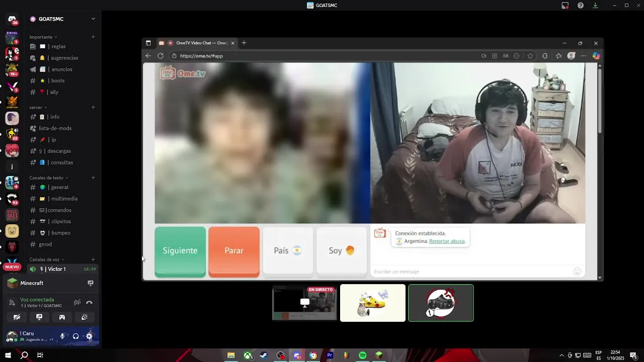The height and width of the screenshot is (362, 644).
Task: Open the Soy gender selector
Action: [342, 251]
